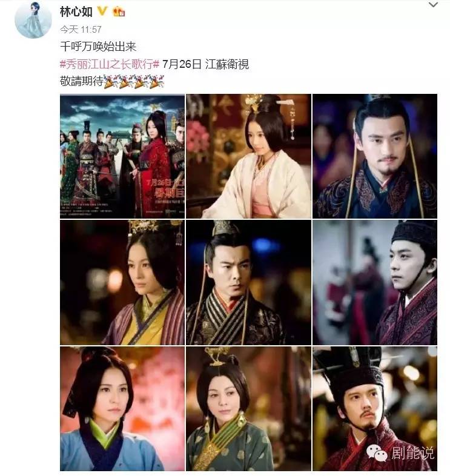Click the 剧能说 watermark text

(x=412, y=453)
